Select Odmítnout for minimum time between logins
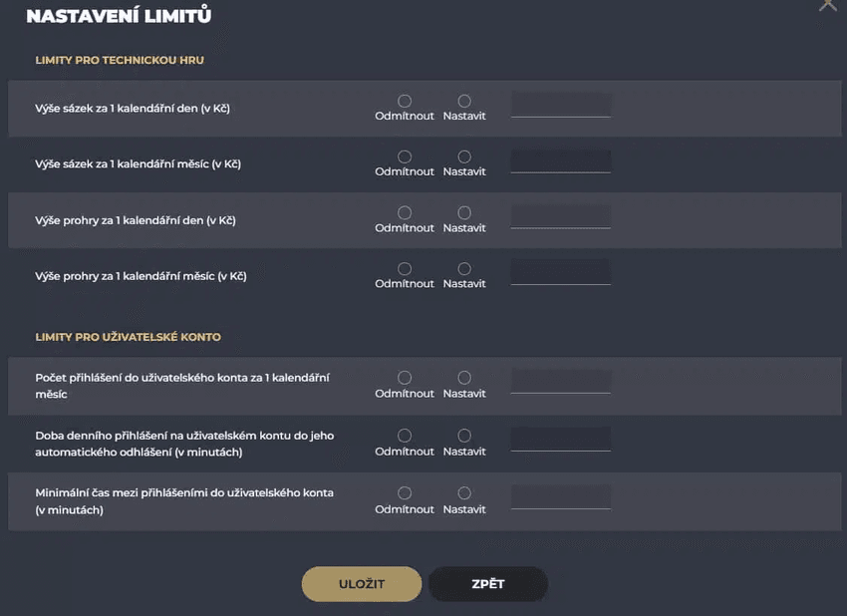Screen dimensions: 847x616 click(405, 493)
